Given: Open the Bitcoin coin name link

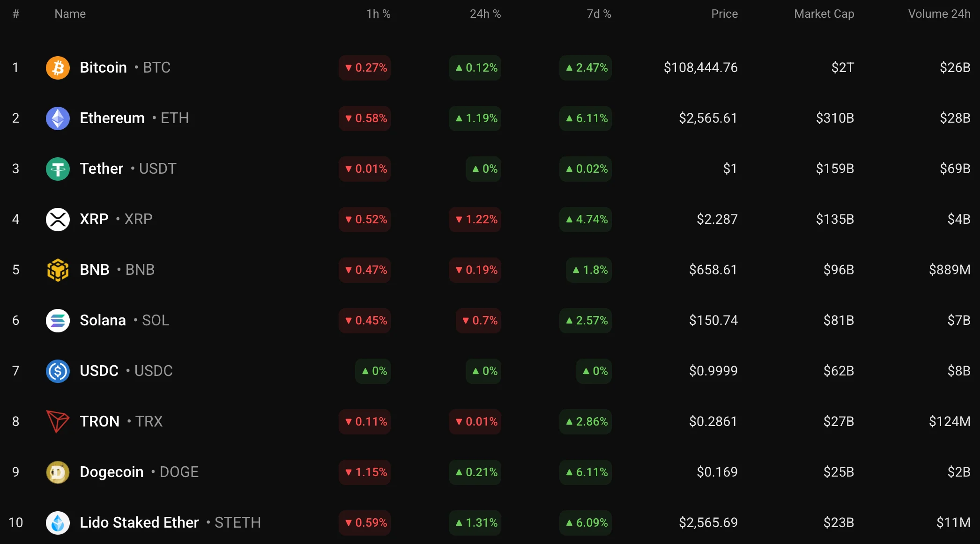Looking at the screenshot, I should [x=104, y=68].
